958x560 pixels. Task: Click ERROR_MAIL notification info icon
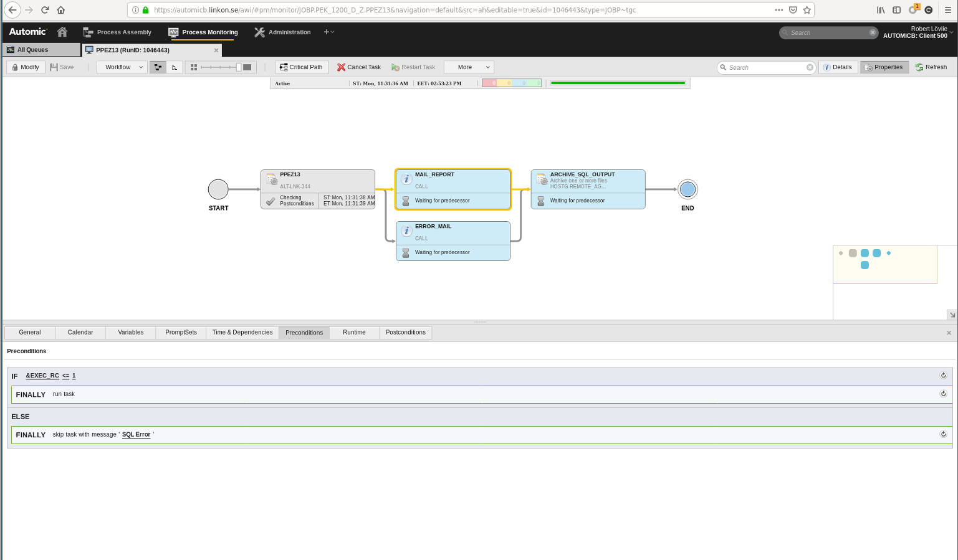click(x=406, y=230)
